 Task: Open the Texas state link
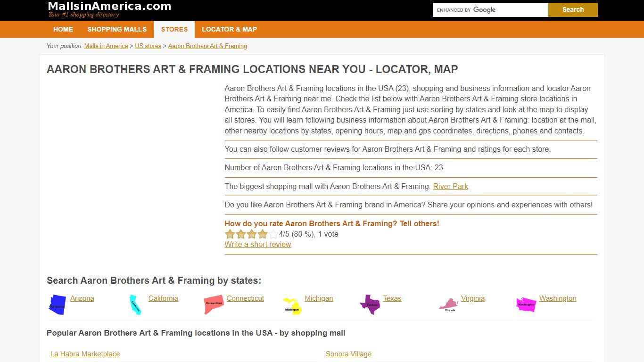[392, 298]
